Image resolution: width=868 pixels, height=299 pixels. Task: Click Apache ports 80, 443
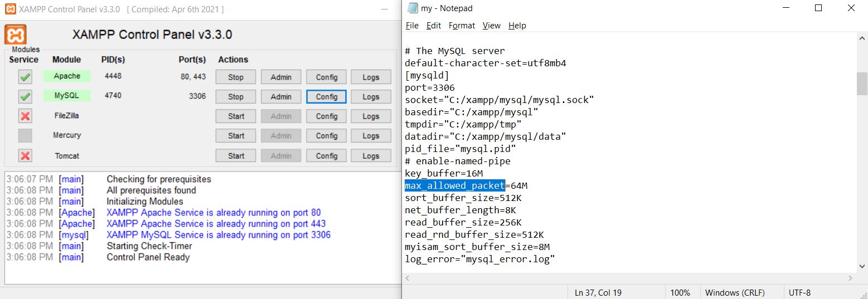coord(193,77)
